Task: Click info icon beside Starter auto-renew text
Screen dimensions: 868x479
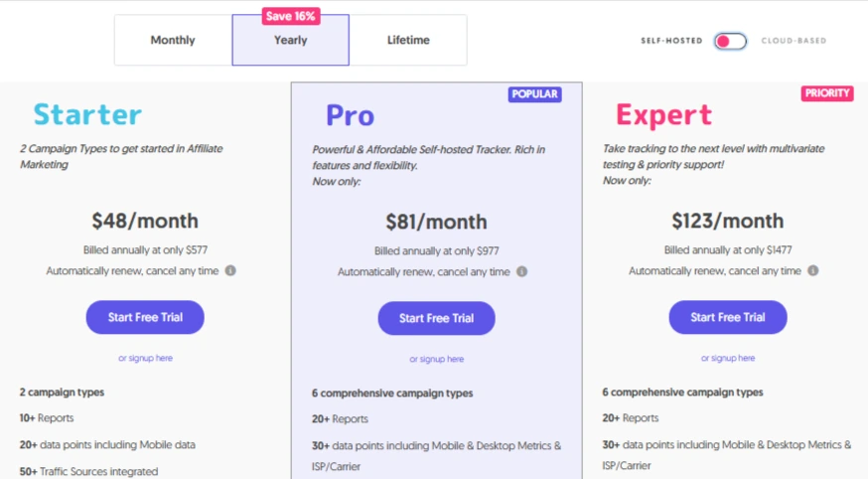Action: click(230, 270)
